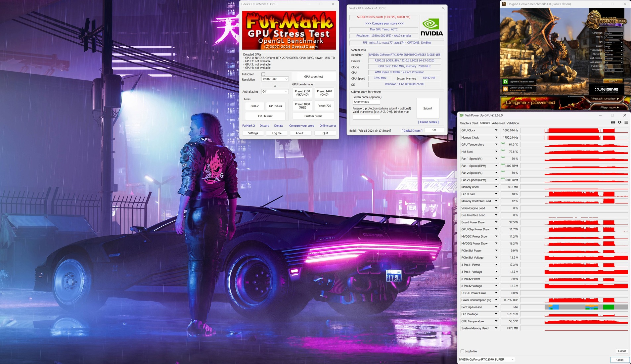Launch GPU Shark from FurMark Tools
This screenshot has width=631, height=364.
[276, 106]
